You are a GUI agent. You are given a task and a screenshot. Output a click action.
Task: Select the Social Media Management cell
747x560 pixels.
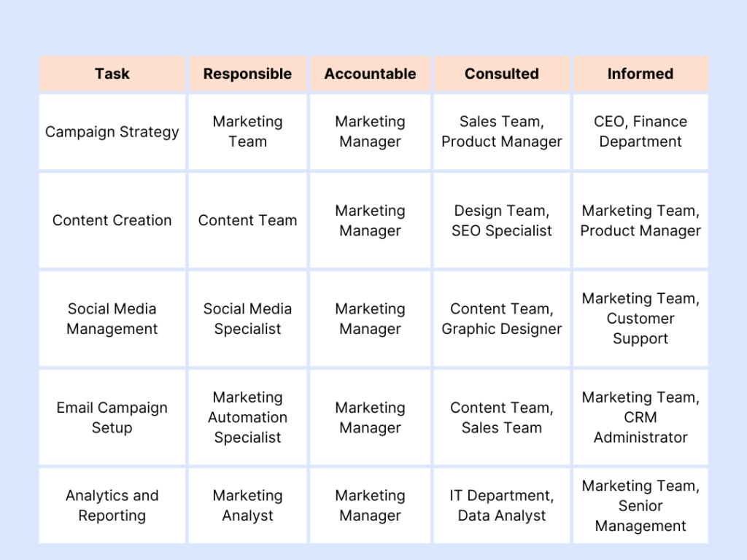tap(112, 319)
